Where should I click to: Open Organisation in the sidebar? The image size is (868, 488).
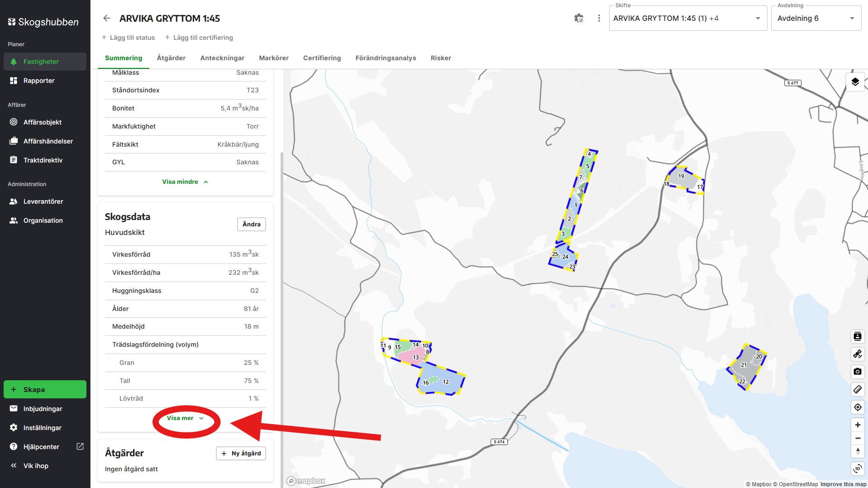coord(45,220)
